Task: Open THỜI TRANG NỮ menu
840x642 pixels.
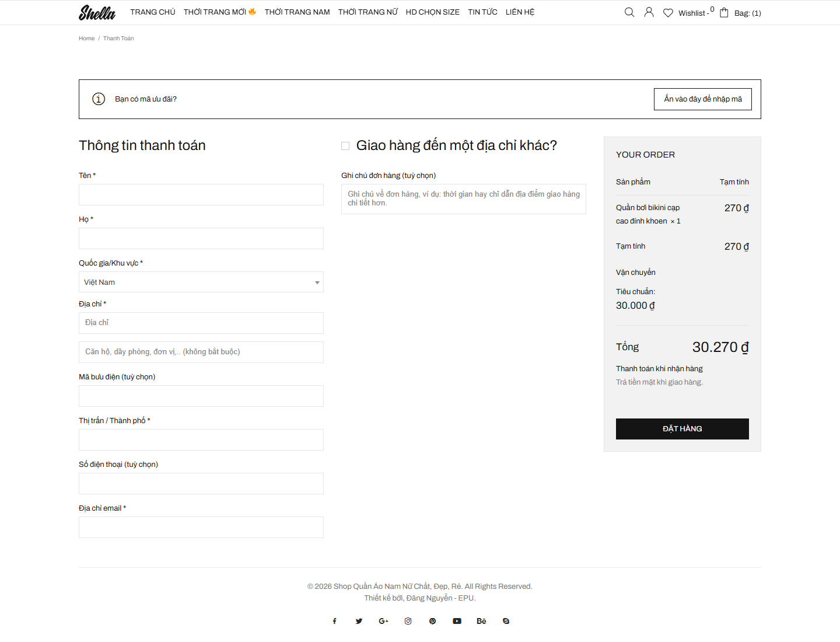Action: [368, 12]
